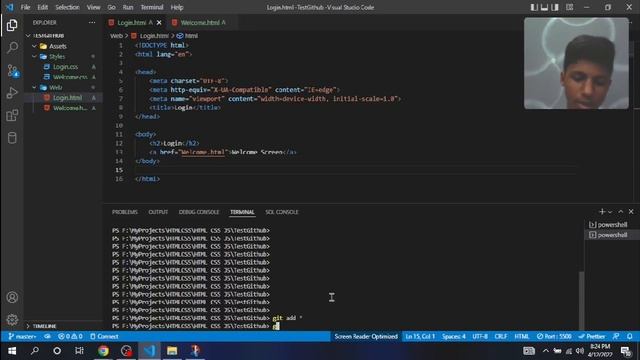Click Port: 5500 live server status
The width and height of the screenshot is (640, 360).
(554, 336)
